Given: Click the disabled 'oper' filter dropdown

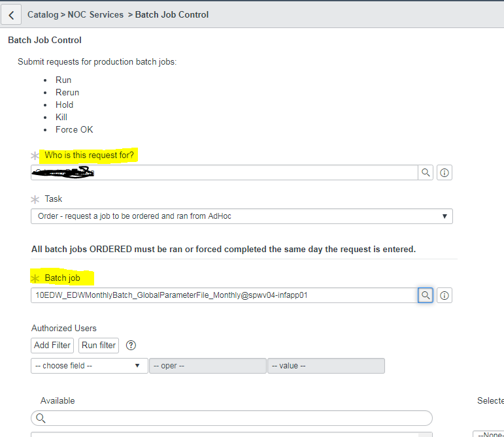Looking at the screenshot, I should 208,366.
